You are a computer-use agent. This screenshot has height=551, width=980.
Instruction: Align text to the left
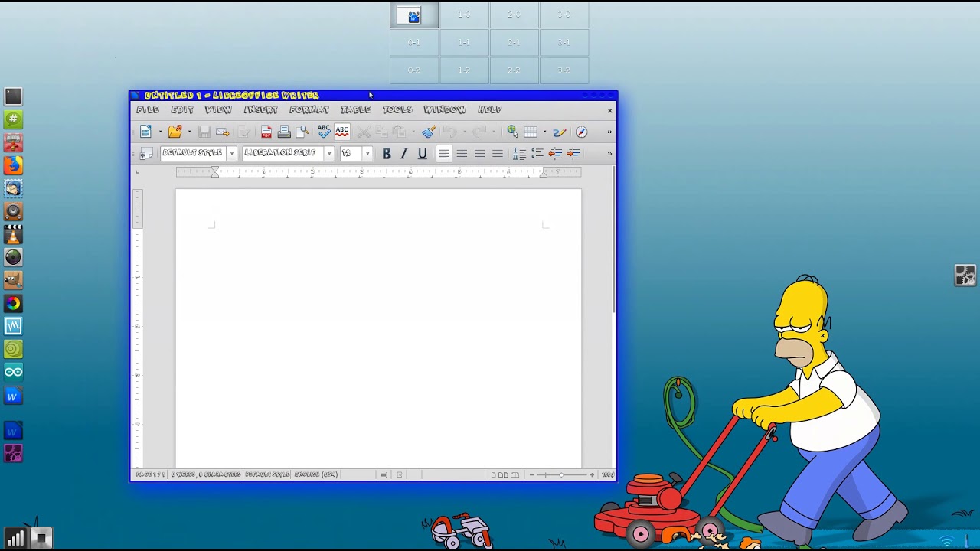pyautogui.click(x=443, y=154)
